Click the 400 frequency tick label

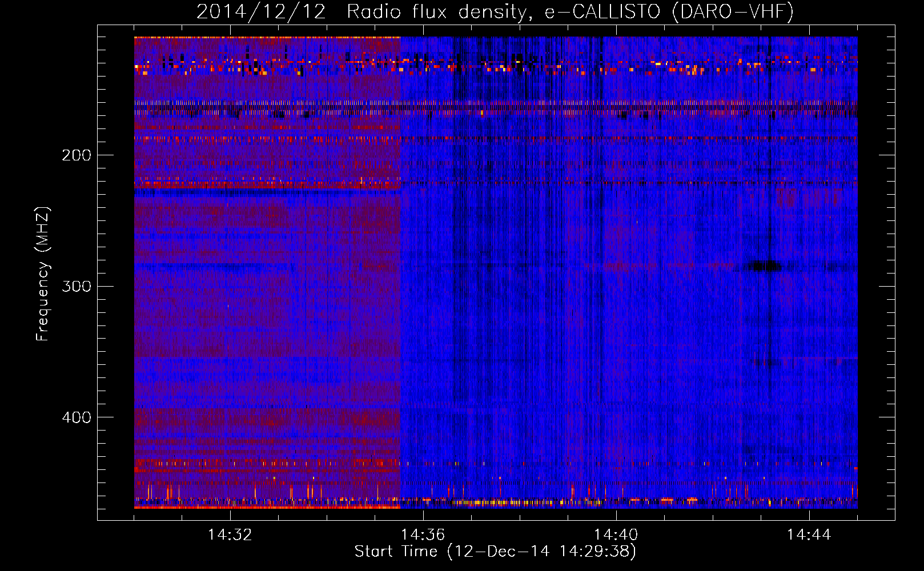click(77, 417)
